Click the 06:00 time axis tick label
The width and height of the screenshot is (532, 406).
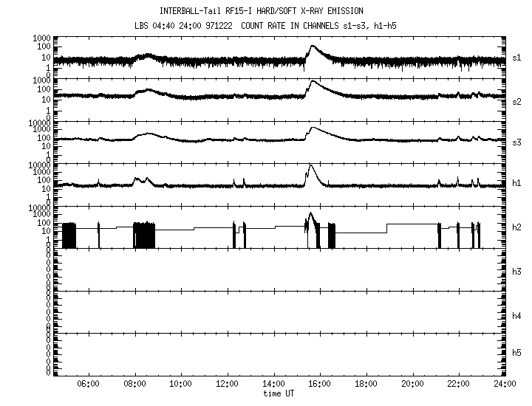[88, 385]
